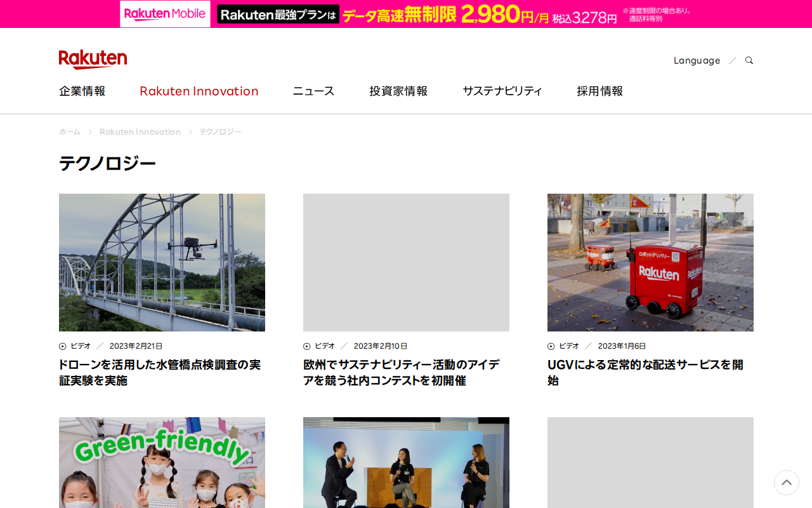The height and width of the screenshot is (508, 812).
Task: Open the サステナビリティ menu
Action: (x=502, y=91)
